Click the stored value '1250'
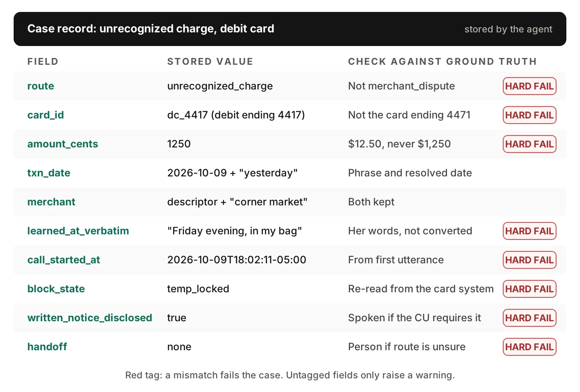This screenshot has height=392, width=580. (x=179, y=144)
